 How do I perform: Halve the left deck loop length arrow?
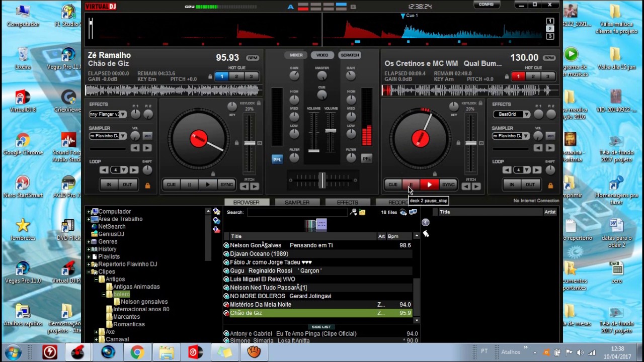[x=105, y=170]
